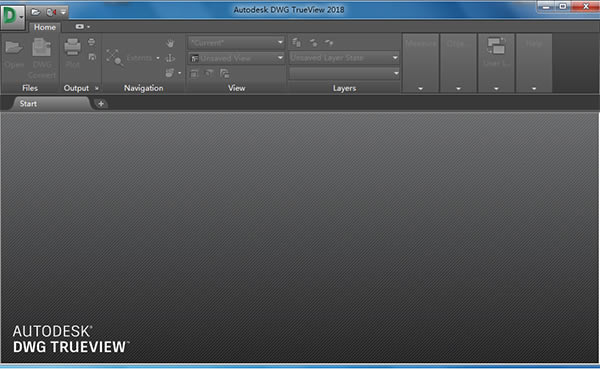
Task: Click the DWG Convert icon in Quick Access toolbar
Action: click(x=51, y=12)
